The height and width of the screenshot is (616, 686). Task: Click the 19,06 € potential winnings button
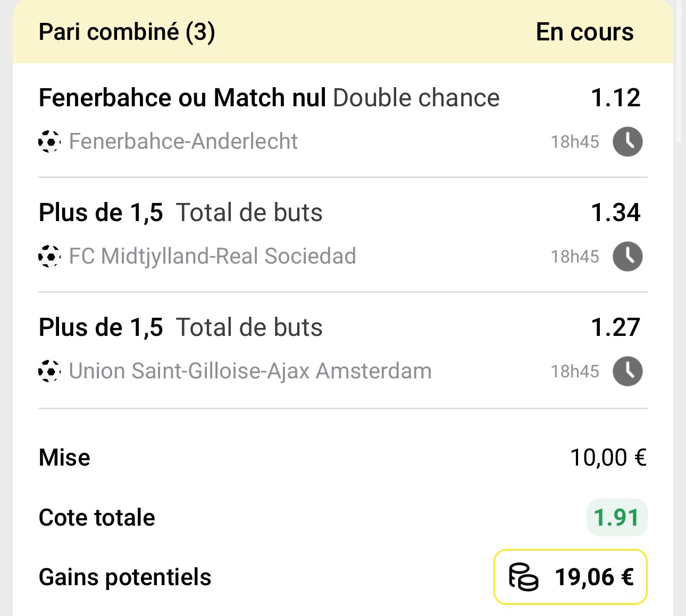(x=571, y=577)
